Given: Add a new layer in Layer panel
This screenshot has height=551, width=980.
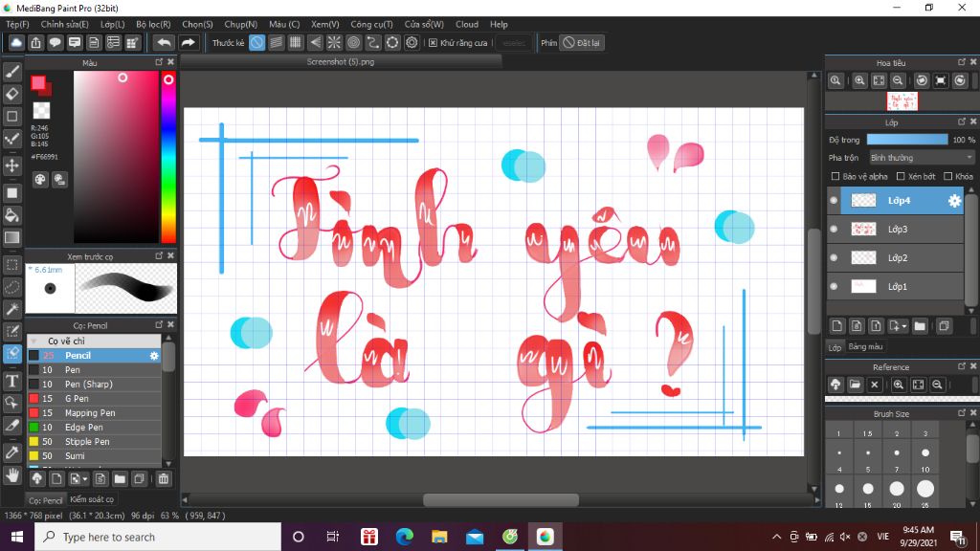Looking at the screenshot, I should 836,326.
